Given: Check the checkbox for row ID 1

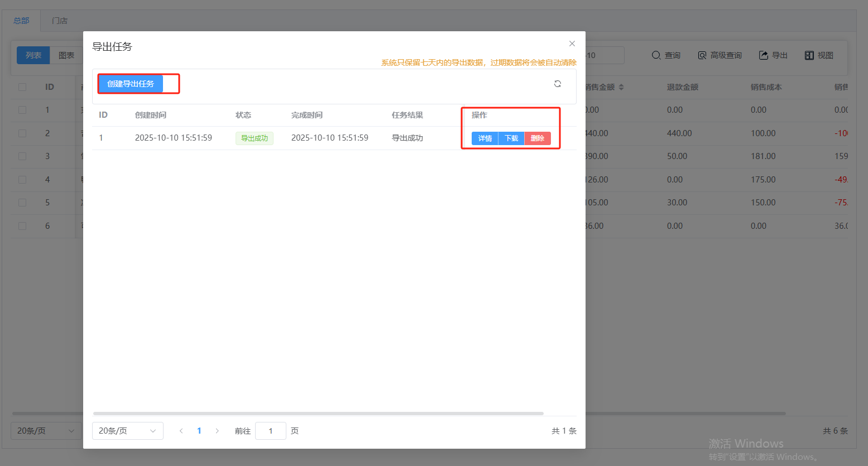Looking at the screenshot, I should [22, 110].
